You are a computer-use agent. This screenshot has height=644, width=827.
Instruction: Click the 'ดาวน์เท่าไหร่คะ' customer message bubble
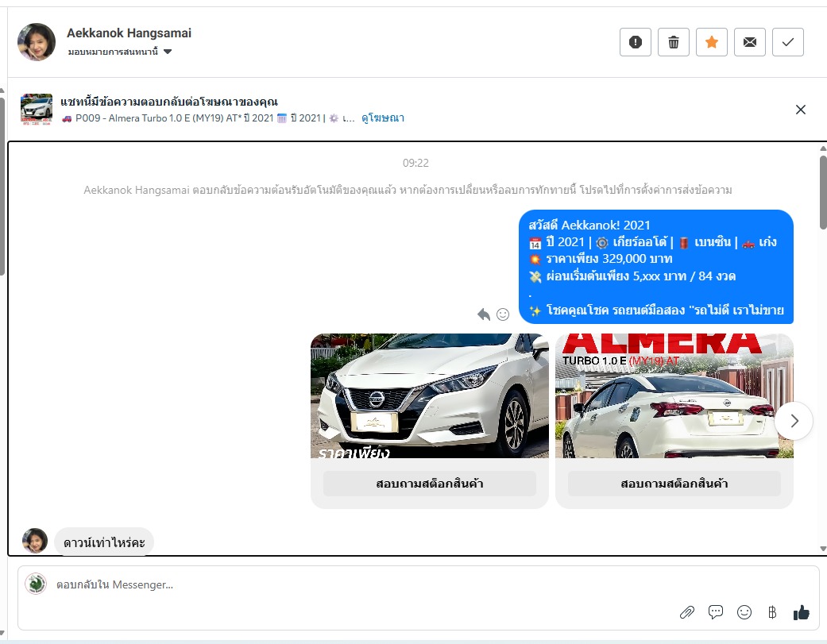[104, 542]
